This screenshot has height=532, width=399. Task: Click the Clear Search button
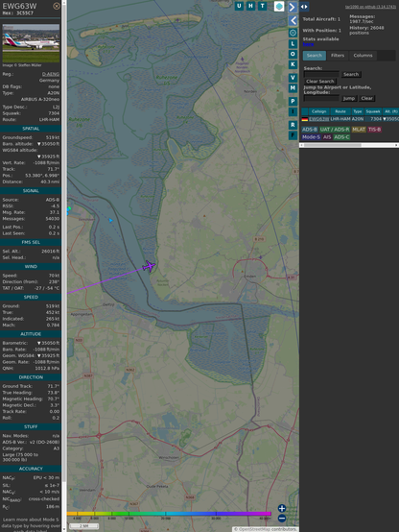tap(320, 82)
